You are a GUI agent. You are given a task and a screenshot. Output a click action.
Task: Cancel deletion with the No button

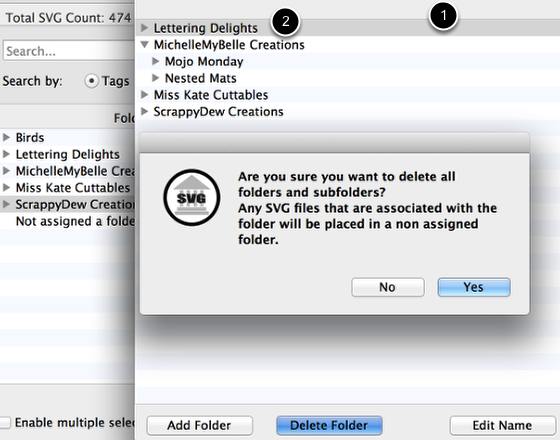[x=388, y=287]
